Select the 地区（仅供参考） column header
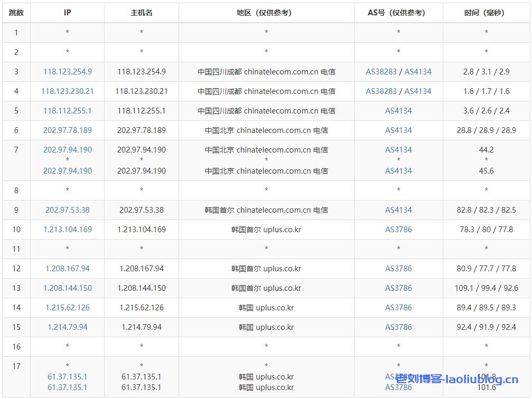 (x=266, y=13)
